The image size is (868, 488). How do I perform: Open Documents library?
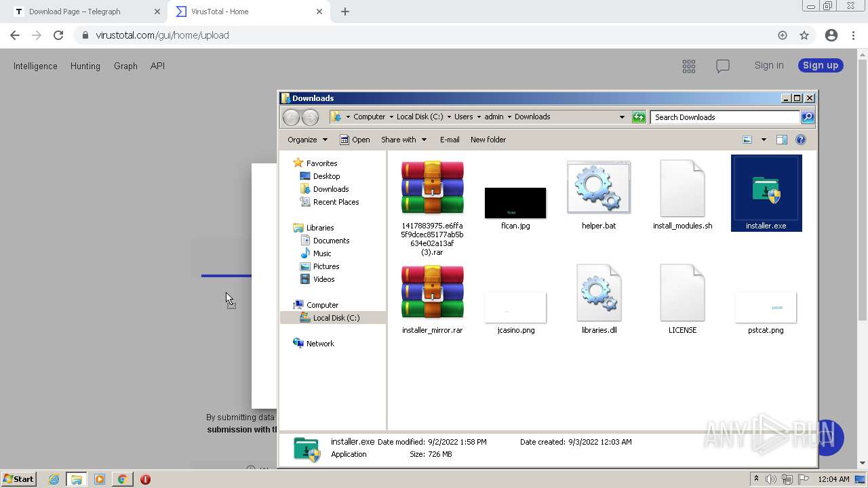(331, 241)
